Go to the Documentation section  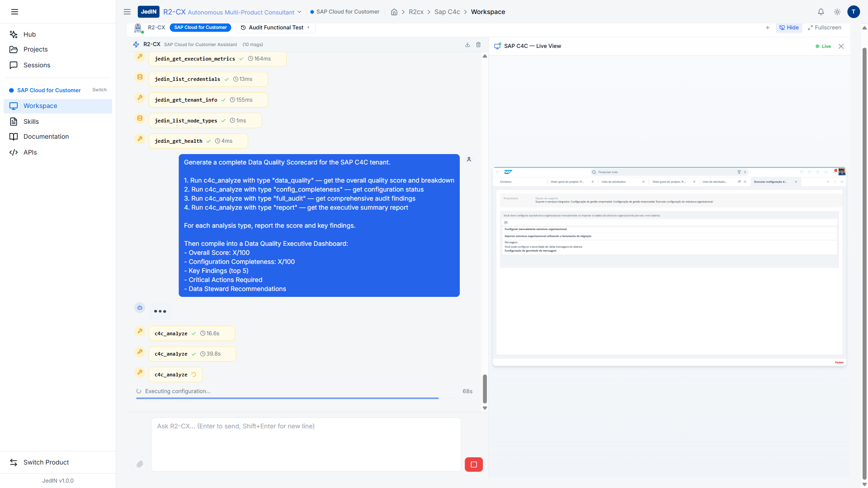(46, 136)
